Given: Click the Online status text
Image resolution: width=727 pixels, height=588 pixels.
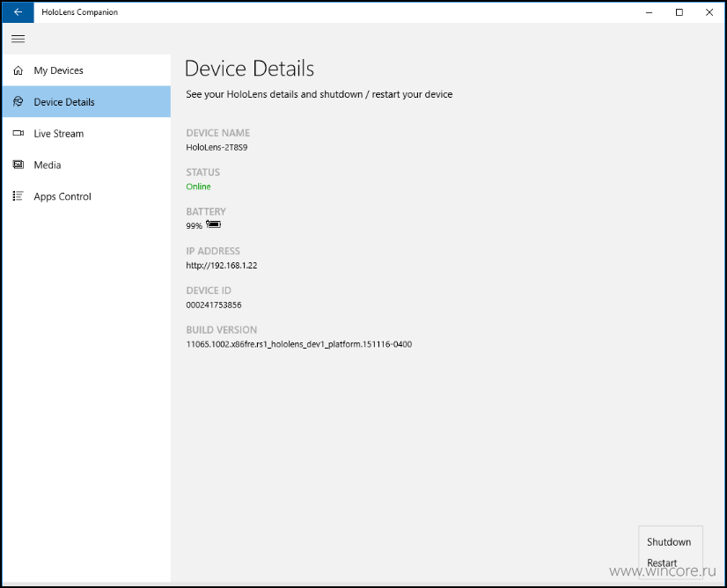Looking at the screenshot, I should coord(198,187).
